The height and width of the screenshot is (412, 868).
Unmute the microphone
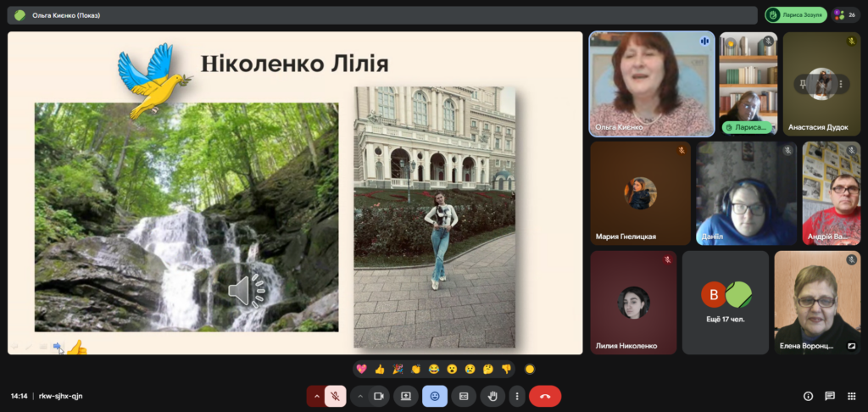tap(336, 396)
